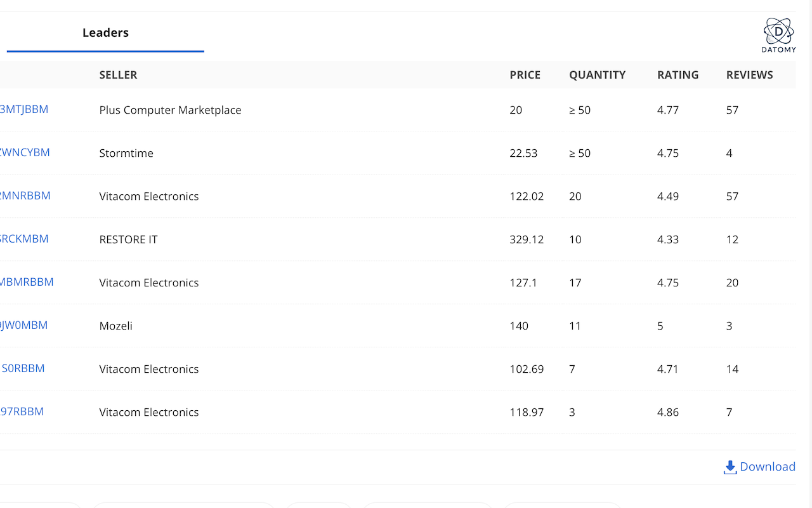Open product link ending in RCKMBM
Image resolution: width=812 pixels, height=508 pixels.
click(24, 239)
